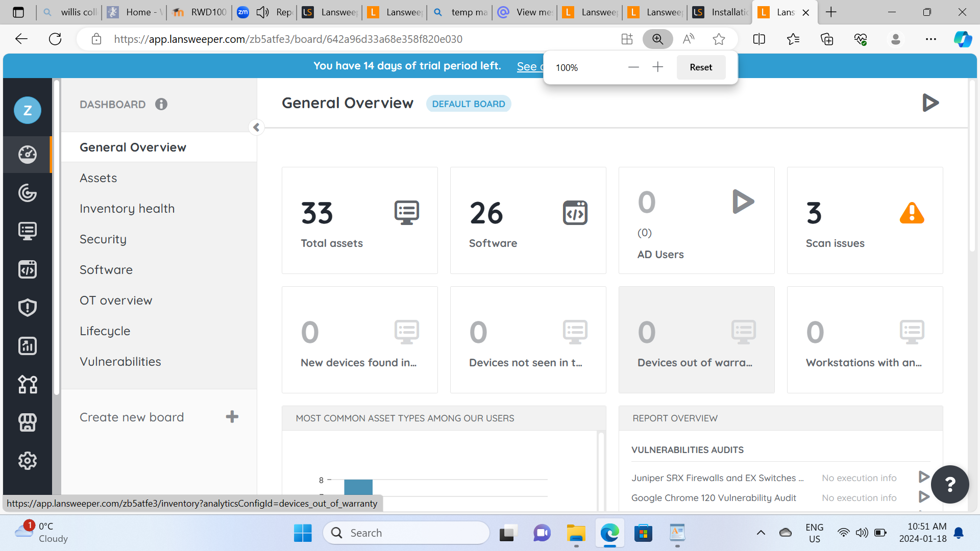The image size is (980, 551).
Task: Click the shield security icon in left rail
Action: [28, 308]
